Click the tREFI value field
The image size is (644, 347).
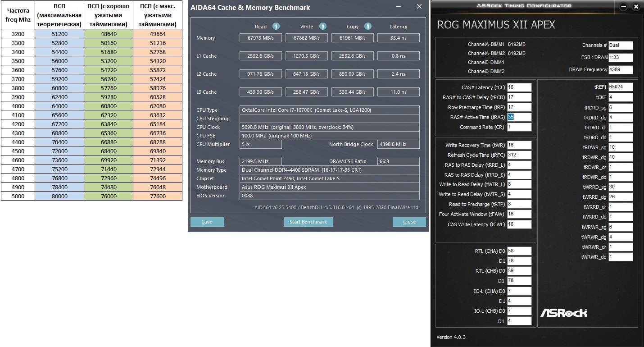(621, 87)
